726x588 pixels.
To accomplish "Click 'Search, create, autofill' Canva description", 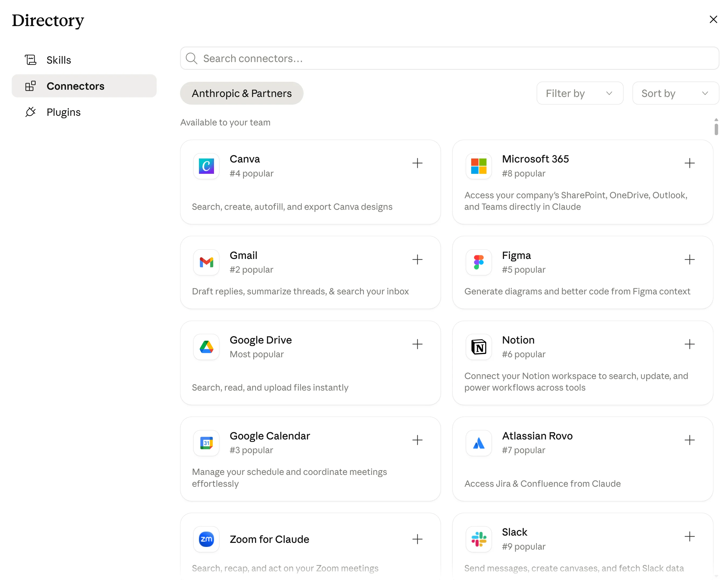I will (292, 207).
